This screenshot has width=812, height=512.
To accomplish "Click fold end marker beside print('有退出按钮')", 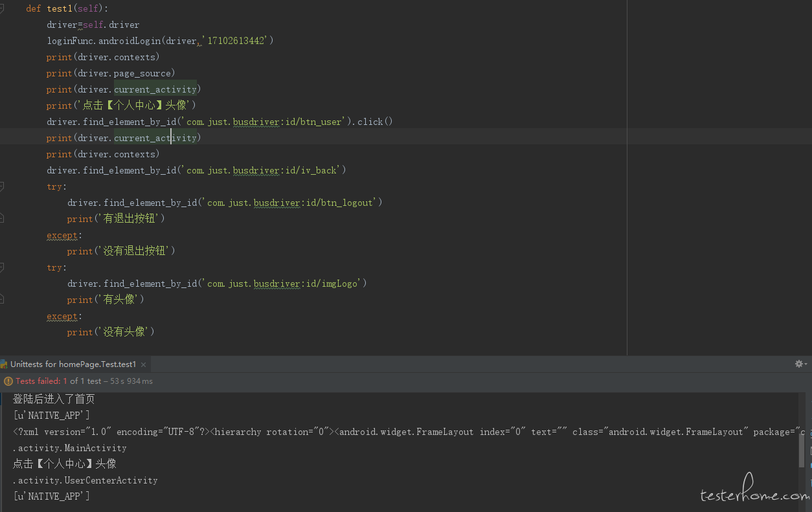I will (x=1, y=219).
